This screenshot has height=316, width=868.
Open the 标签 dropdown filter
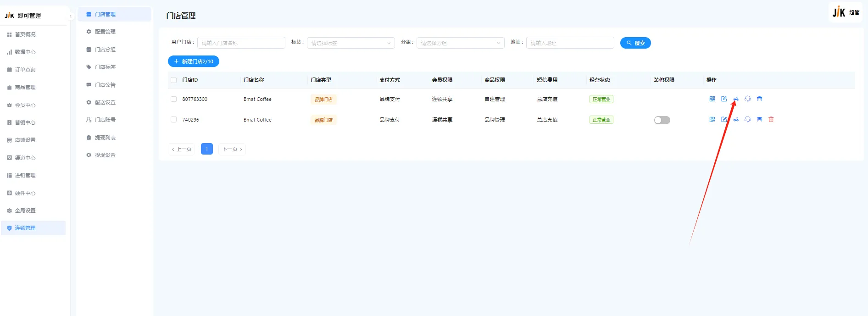coord(351,43)
